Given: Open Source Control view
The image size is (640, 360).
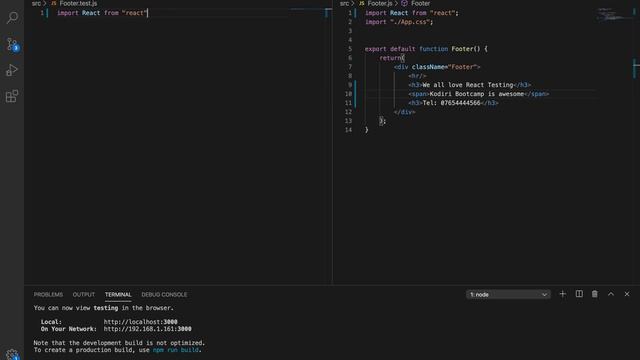Looking at the screenshot, I should click(x=12, y=44).
